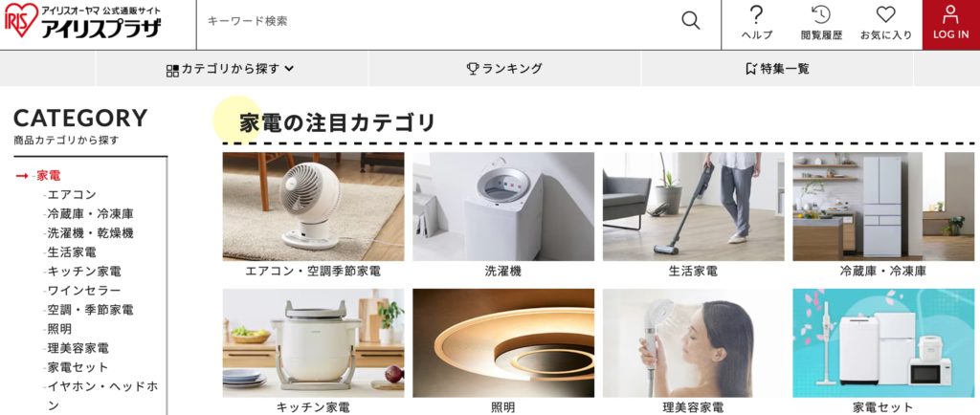Expand the カテゴリから探す dropdown
This screenshot has width=980, height=415.
[230, 69]
